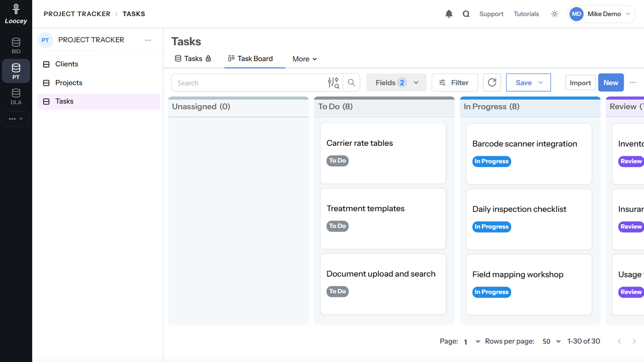Create a New task
The image size is (644, 362).
[611, 83]
